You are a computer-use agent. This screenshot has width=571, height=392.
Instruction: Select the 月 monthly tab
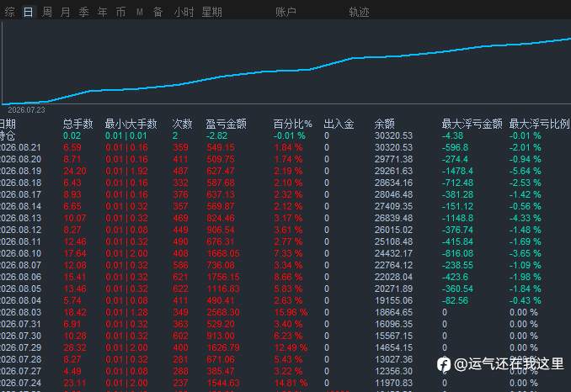[x=65, y=12]
